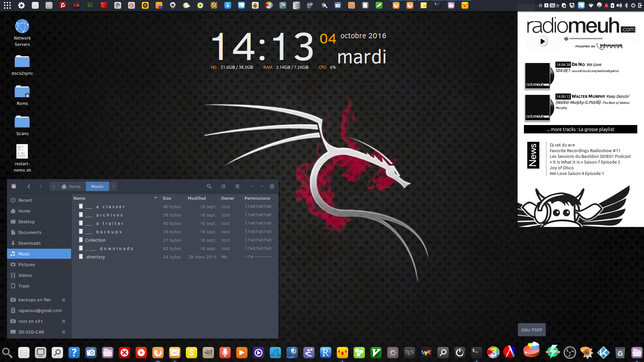
Task: Open the webcam app in top panel
Action: 173,5
